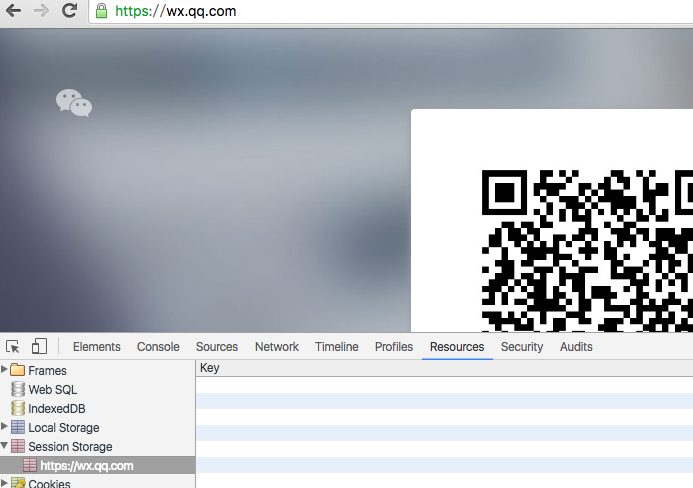Select the Resources tab

(457, 347)
